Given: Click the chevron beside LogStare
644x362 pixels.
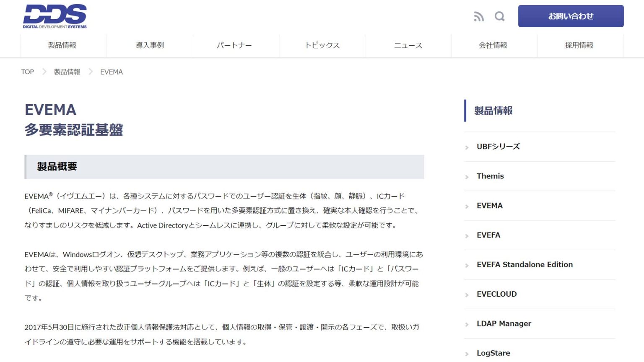Looking at the screenshot, I should (x=467, y=353).
